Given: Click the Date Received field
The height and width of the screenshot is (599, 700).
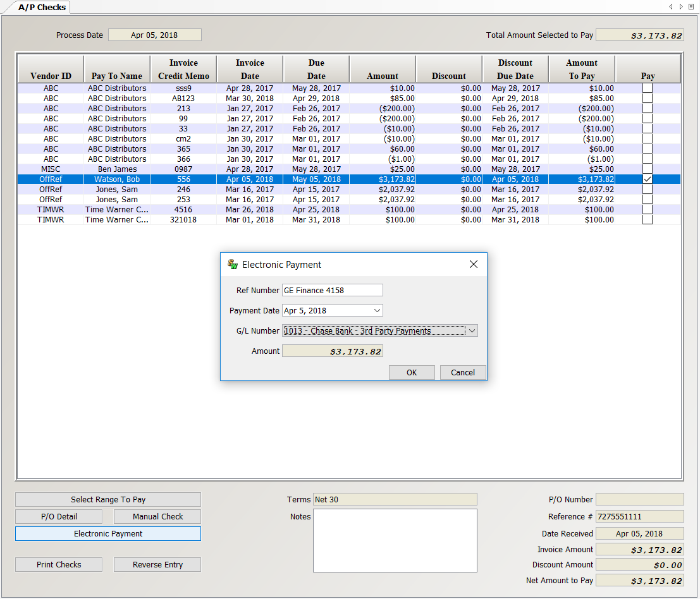Looking at the screenshot, I should 640,533.
